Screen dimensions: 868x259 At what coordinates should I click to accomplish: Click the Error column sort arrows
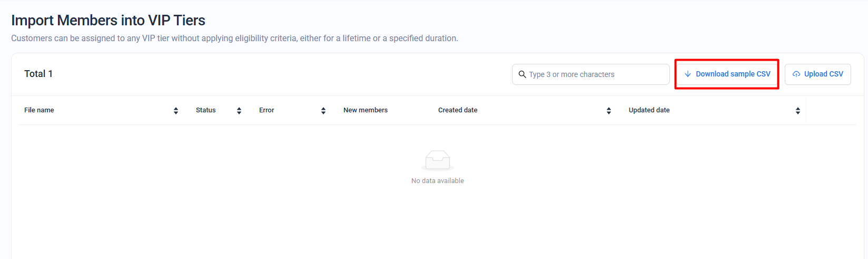click(x=323, y=111)
